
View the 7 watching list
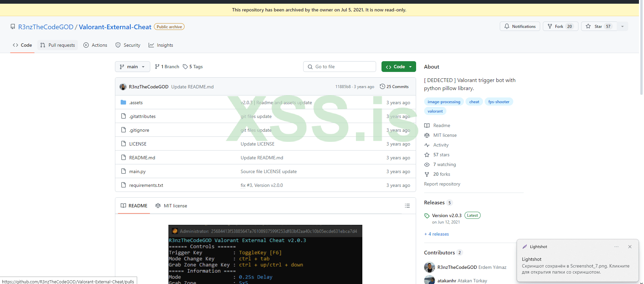(440, 164)
